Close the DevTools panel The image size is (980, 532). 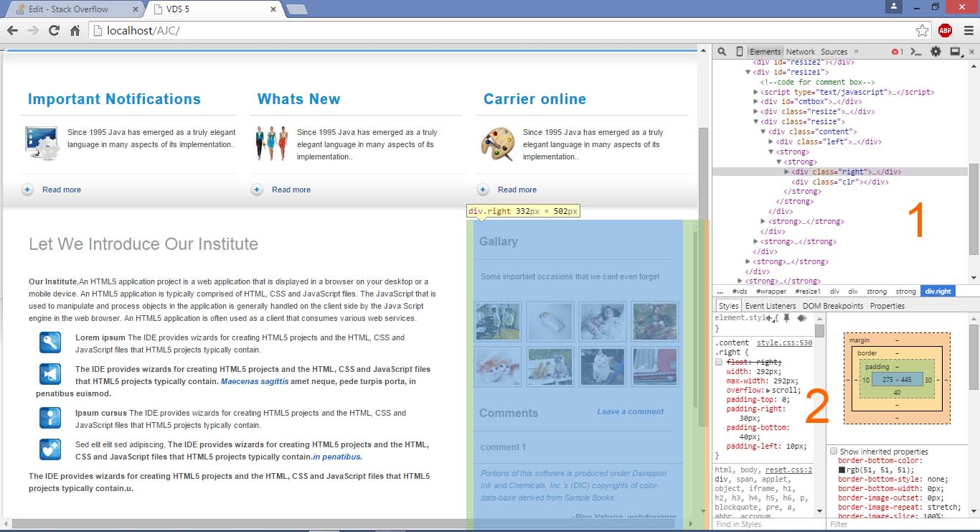click(972, 52)
